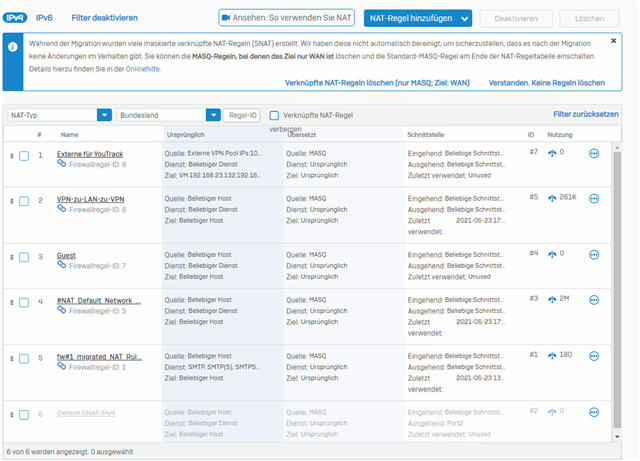The image size is (640, 461).
Task: Close the migration notice banner
Action: click(x=613, y=41)
